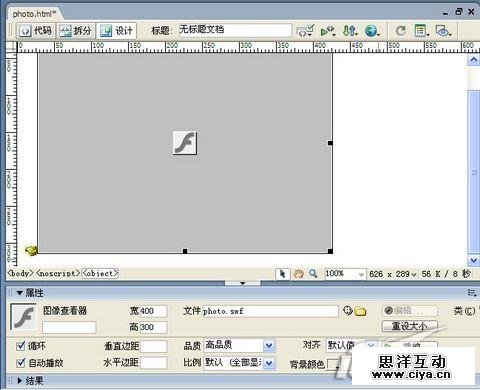The height and width of the screenshot is (390, 480).
Task: Click the right-middle resize handle of Flash object
Action: pyautogui.click(x=330, y=143)
